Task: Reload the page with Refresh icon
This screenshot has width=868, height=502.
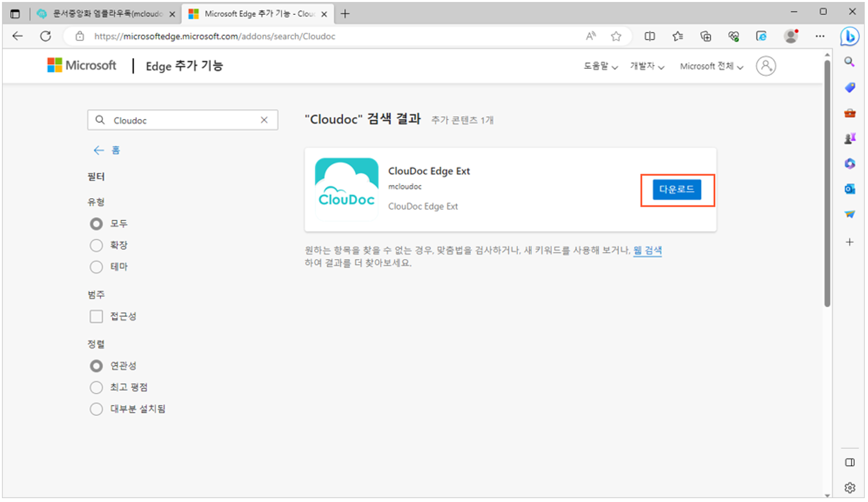Action: point(45,36)
